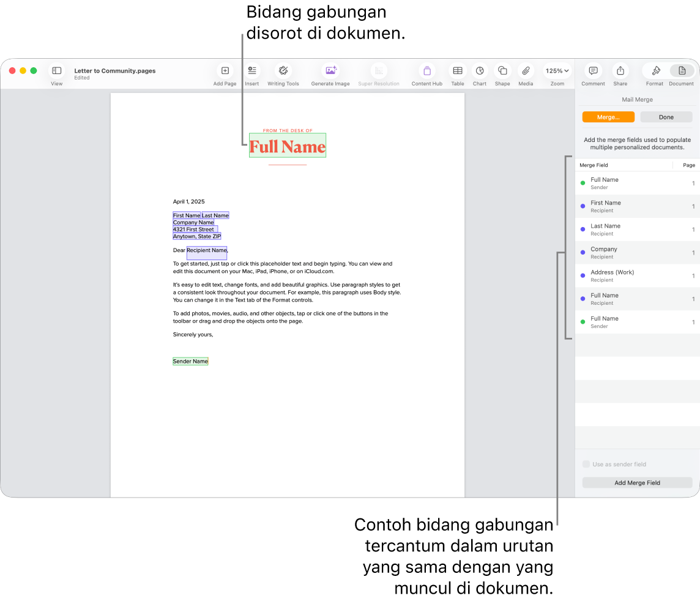Click the Page column header

pyautogui.click(x=689, y=165)
